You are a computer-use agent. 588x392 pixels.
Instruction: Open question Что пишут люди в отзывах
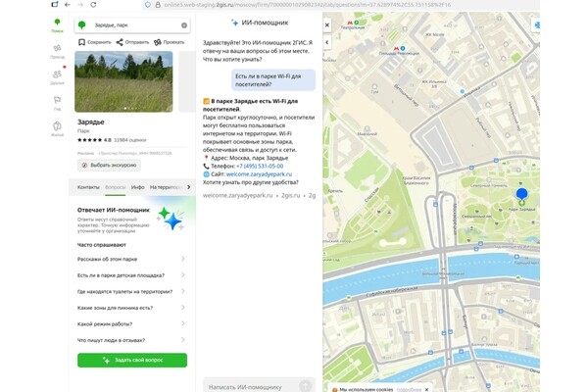pyautogui.click(x=131, y=340)
